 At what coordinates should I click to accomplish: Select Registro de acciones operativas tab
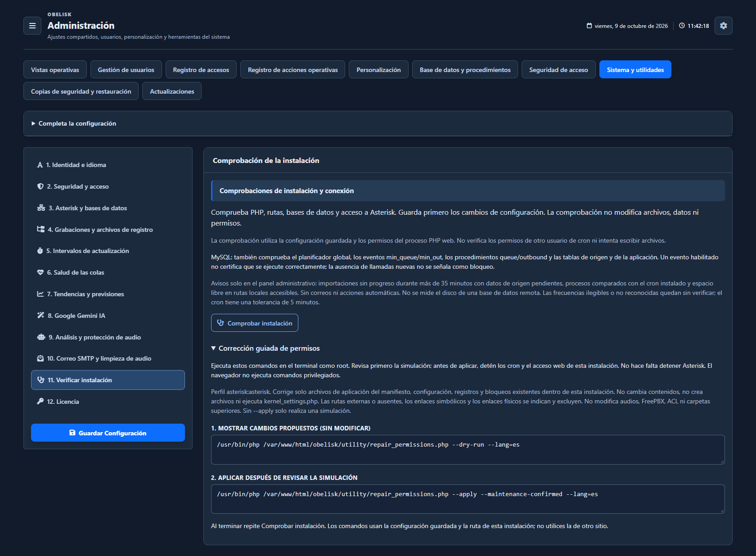pyautogui.click(x=293, y=70)
